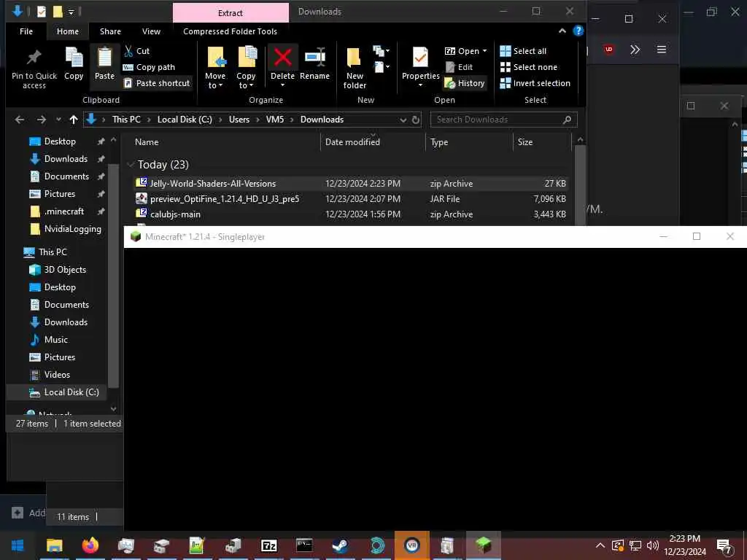Image resolution: width=747 pixels, height=560 pixels.
Task: Open the Easy access dropdown
Action: [x=381, y=66]
